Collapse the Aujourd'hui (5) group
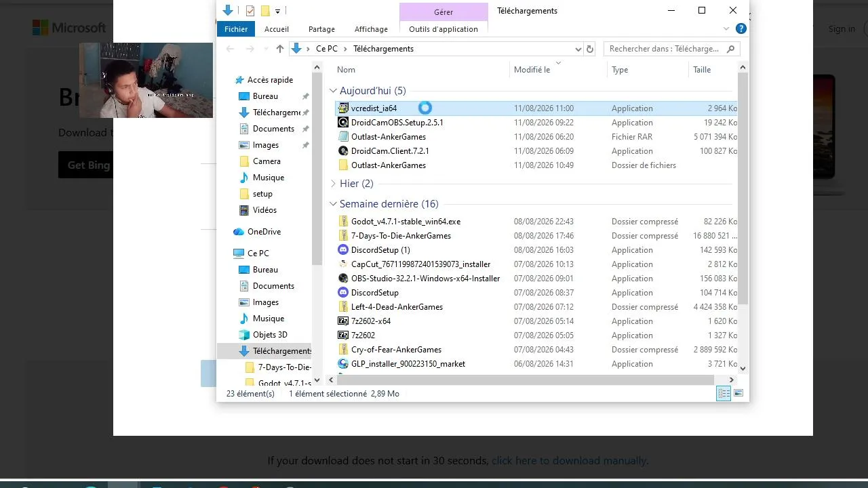 pos(333,91)
